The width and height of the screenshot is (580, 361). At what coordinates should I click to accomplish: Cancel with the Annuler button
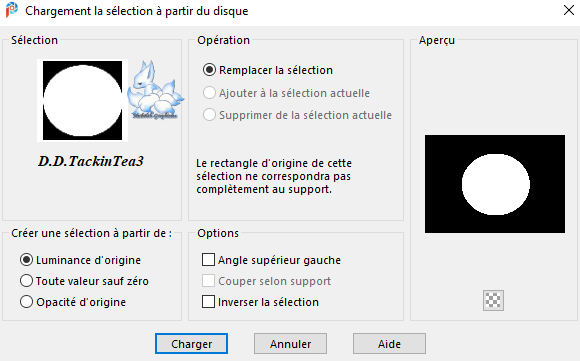point(290,344)
